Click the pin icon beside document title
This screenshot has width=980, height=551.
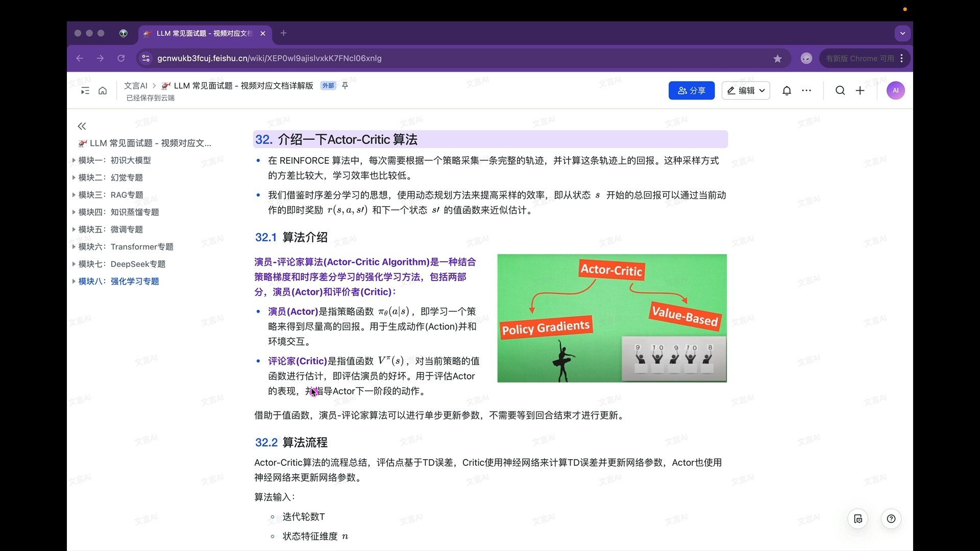tap(345, 86)
